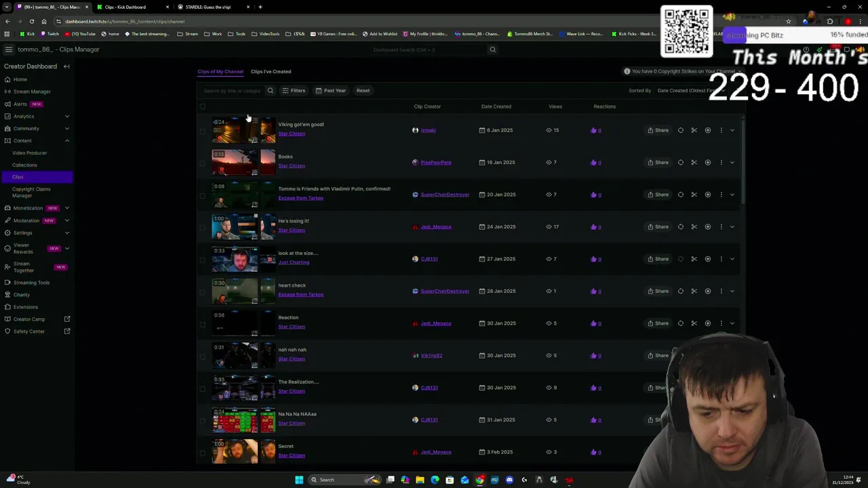Open the three-dot menu for 'look at the size....'
This screenshot has width=868, height=488.
coord(721,259)
